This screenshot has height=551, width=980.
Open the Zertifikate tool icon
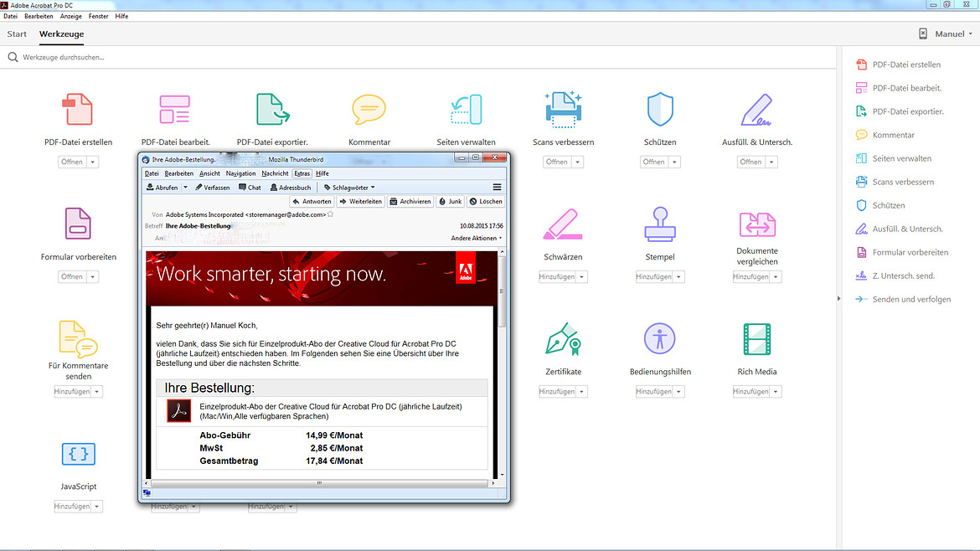click(x=563, y=339)
